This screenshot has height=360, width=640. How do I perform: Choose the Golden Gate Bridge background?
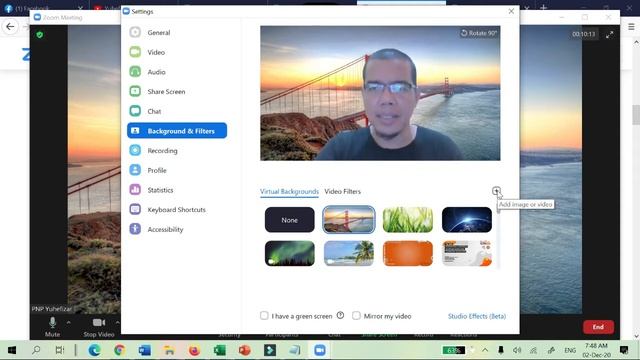(349, 220)
